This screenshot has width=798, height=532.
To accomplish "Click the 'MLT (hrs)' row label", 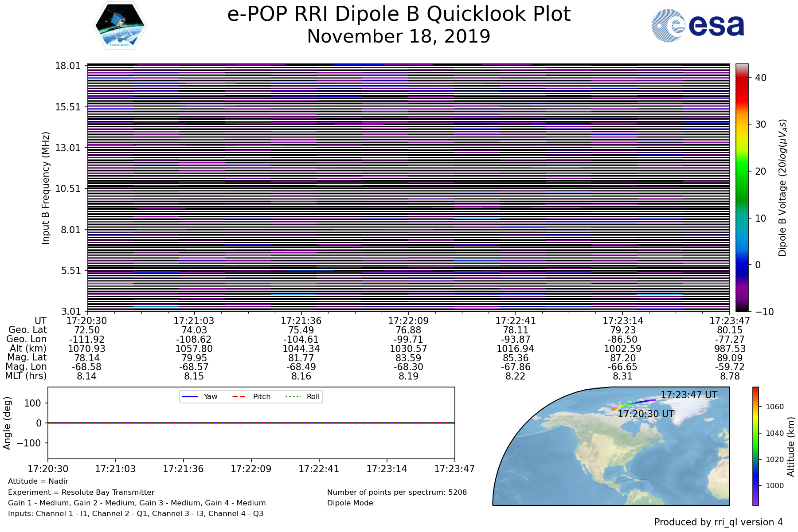I will (x=26, y=376).
